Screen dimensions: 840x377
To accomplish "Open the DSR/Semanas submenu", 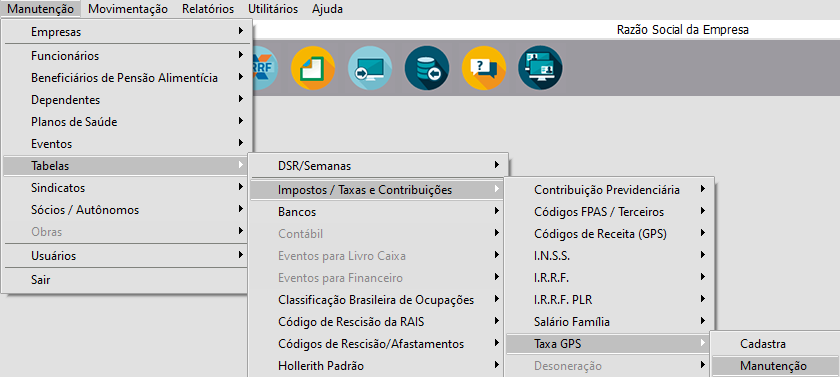I will click(378, 166).
